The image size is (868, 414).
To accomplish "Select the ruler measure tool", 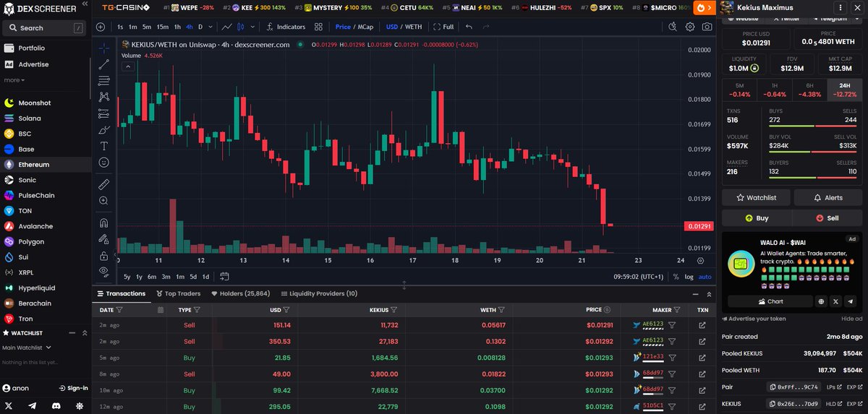I will [103, 184].
